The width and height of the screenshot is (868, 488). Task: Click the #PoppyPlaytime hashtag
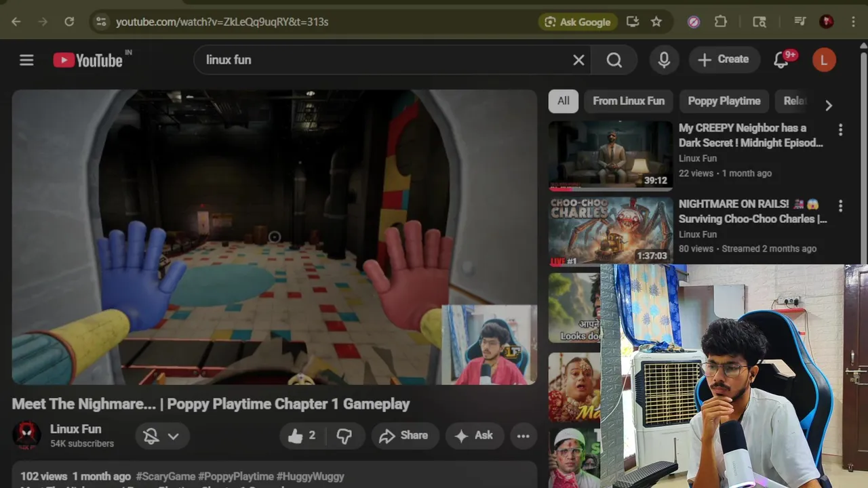pos(236,476)
